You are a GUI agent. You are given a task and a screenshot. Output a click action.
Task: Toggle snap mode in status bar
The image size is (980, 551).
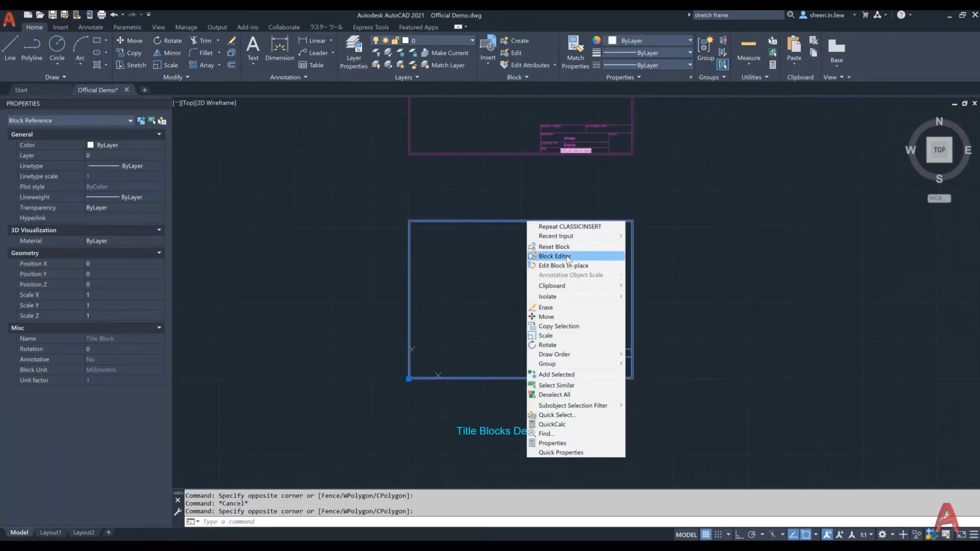tap(718, 534)
